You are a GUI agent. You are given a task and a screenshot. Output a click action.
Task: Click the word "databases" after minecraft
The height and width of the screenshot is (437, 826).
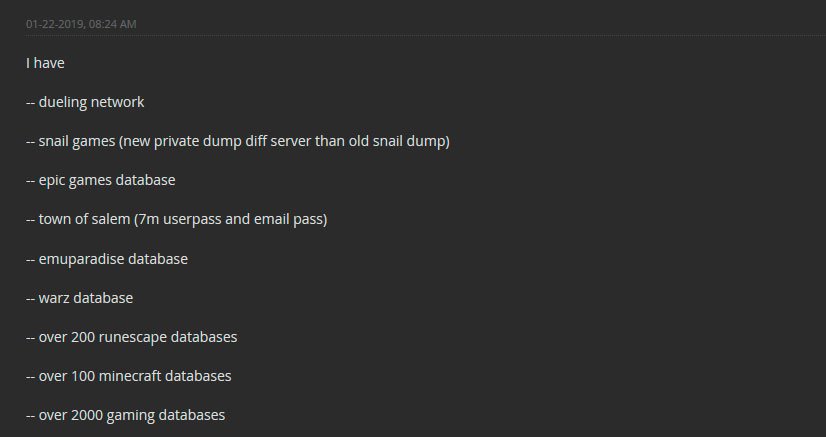[198, 376]
